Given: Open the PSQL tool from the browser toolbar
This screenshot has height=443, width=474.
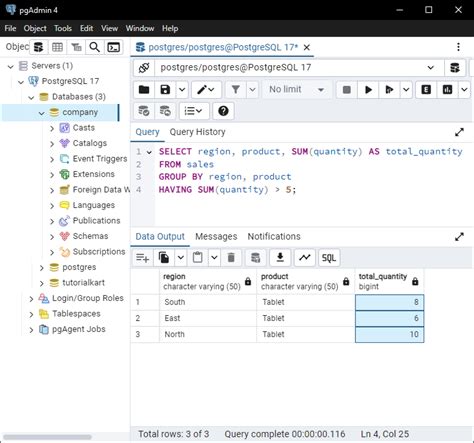Looking at the screenshot, I should pyautogui.click(x=114, y=47).
